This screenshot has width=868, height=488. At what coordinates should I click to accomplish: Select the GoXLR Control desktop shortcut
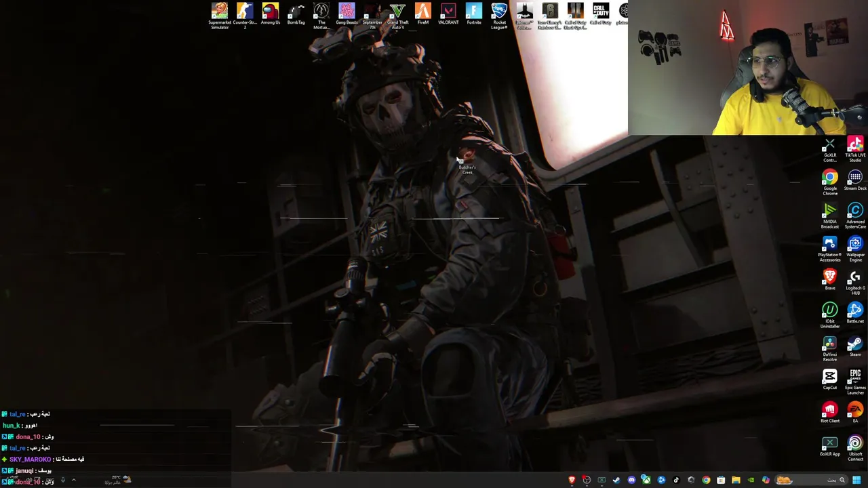coord(830,150)
